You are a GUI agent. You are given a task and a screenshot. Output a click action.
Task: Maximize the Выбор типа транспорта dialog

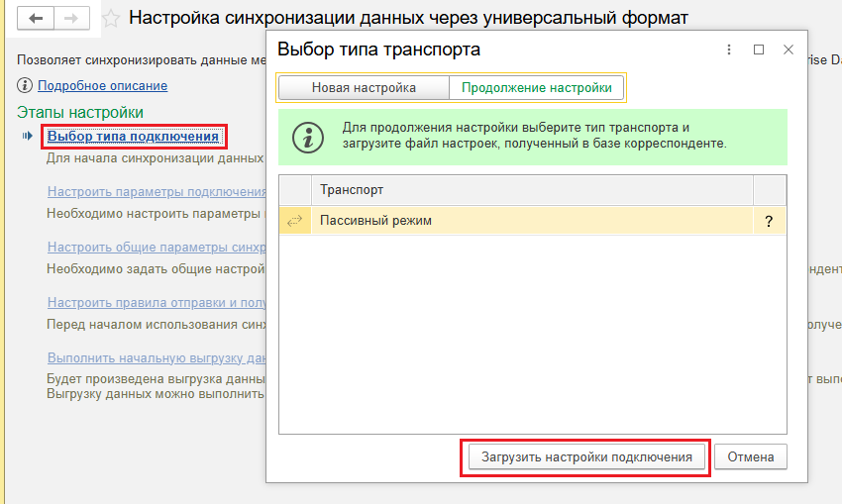tap(759, 50)
